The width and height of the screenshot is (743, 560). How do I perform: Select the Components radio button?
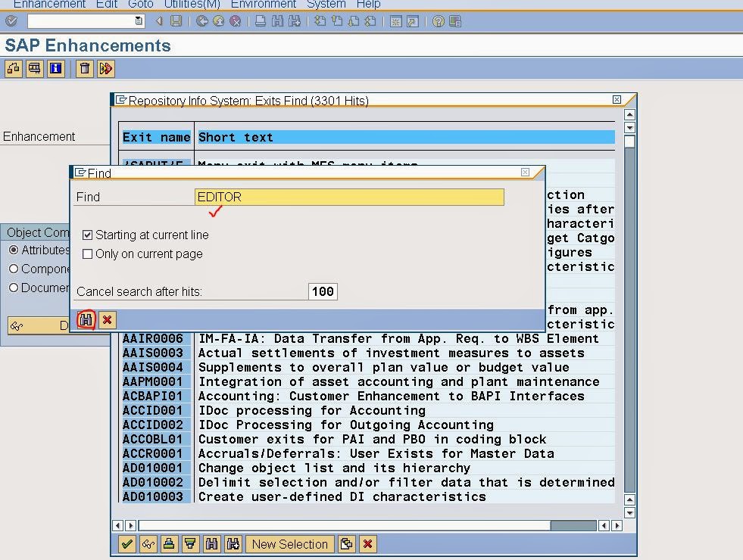click(x=14, y=269)
